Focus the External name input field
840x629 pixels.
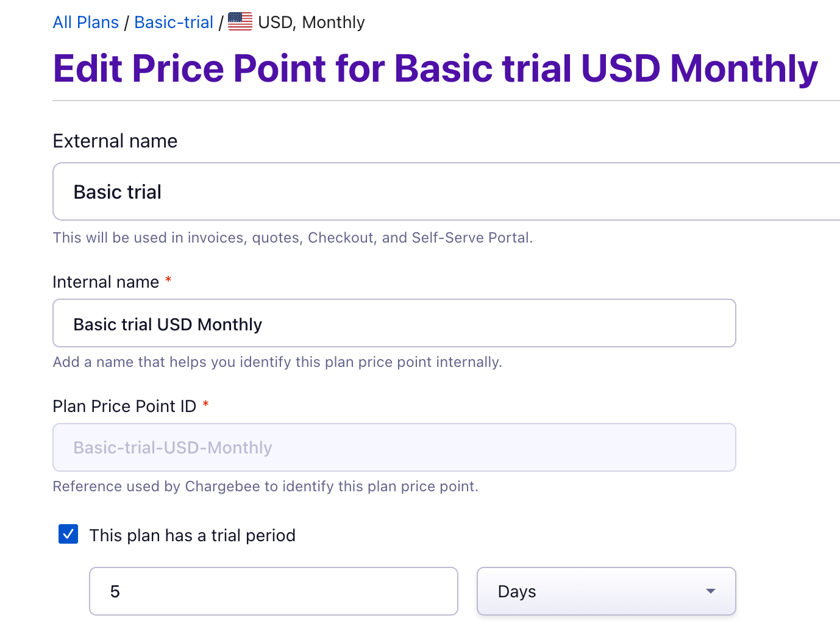446,191
